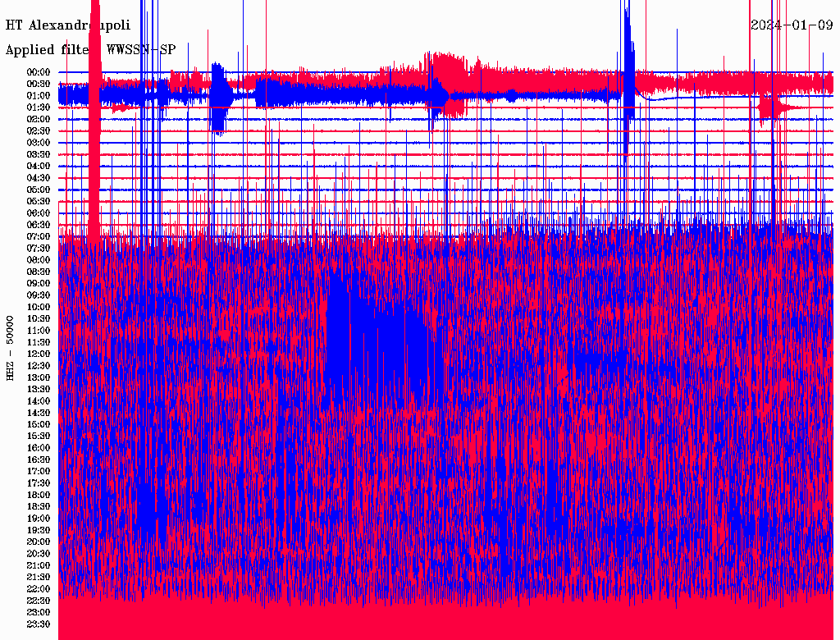
Task: Click the 06:30 time label
Action: coord(39,225)
